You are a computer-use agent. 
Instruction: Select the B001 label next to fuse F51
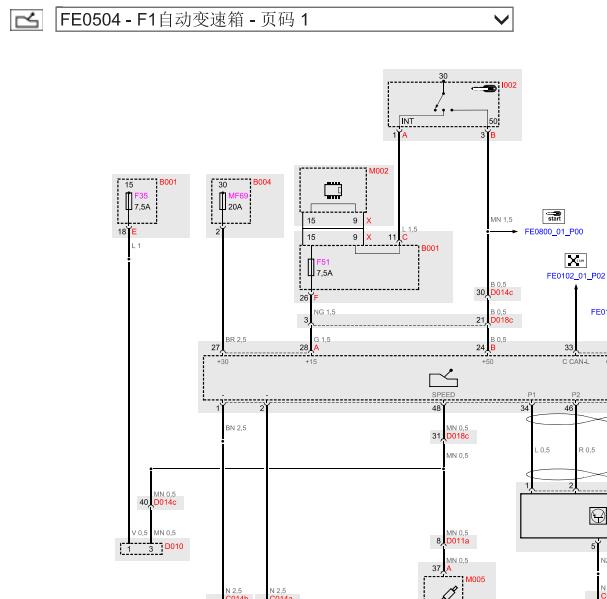(x=430, y=248)
